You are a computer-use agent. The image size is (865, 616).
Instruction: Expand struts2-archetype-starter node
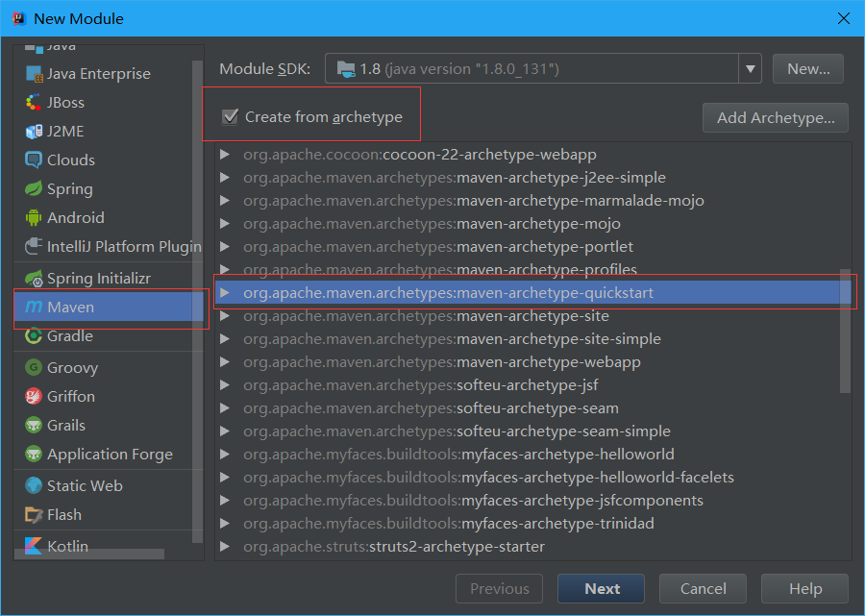pyautogui.click(x=225, y=547)
